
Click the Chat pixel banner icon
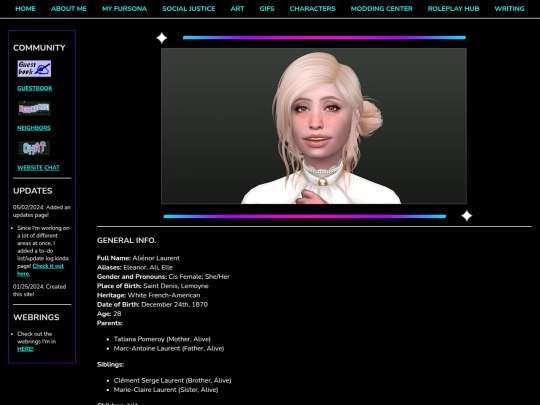tap(34, 148)
